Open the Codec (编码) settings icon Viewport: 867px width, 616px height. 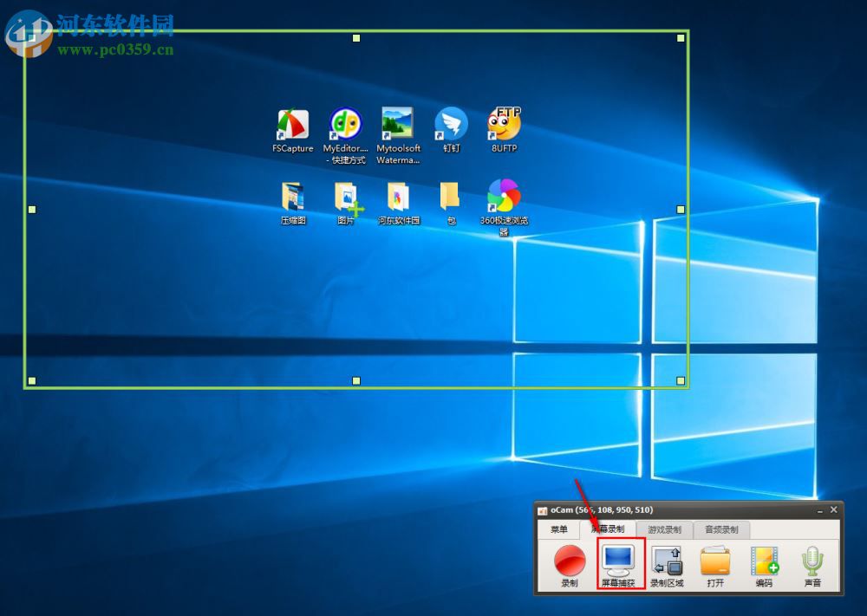[x=764, y=565]
